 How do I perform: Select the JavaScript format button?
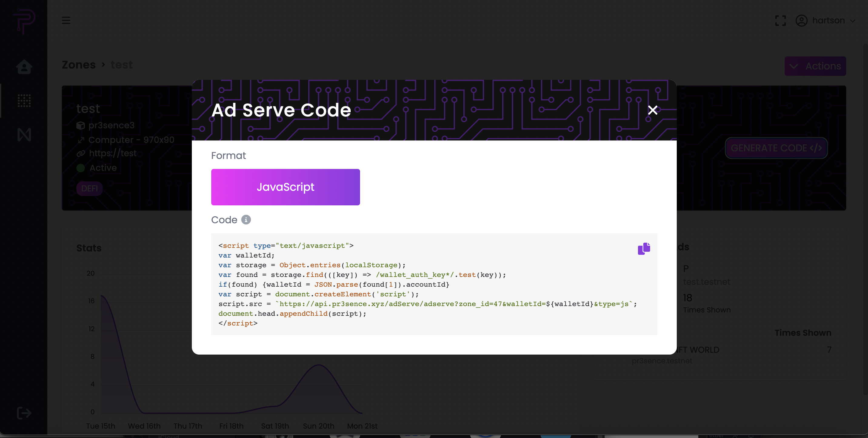click(x=285, y=187)
